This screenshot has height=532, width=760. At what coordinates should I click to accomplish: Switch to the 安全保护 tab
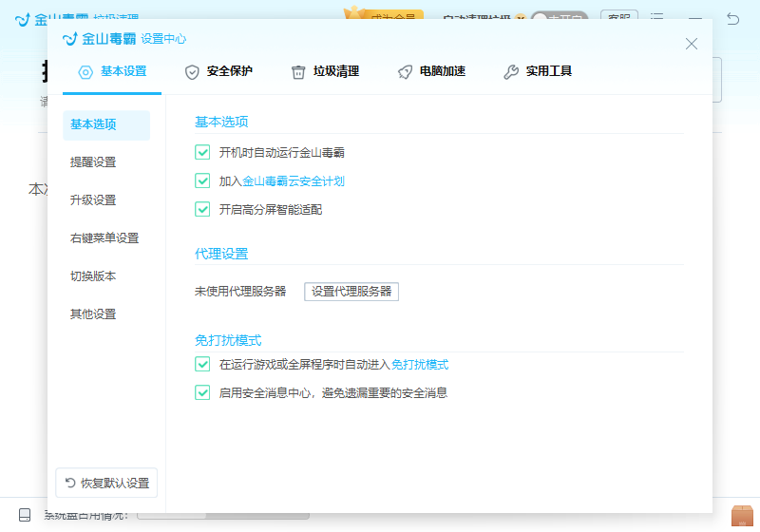218,71
